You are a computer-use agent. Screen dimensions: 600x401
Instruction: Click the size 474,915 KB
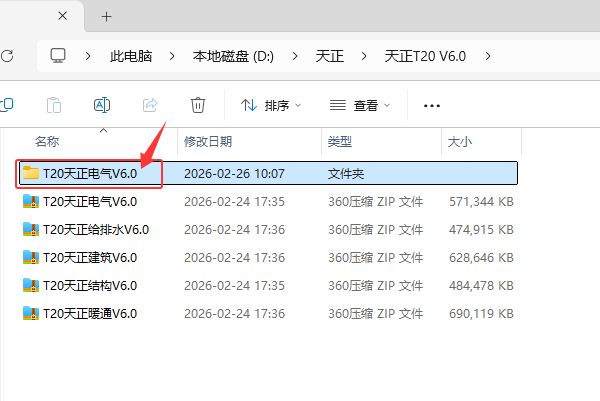(x=481, y=230)
